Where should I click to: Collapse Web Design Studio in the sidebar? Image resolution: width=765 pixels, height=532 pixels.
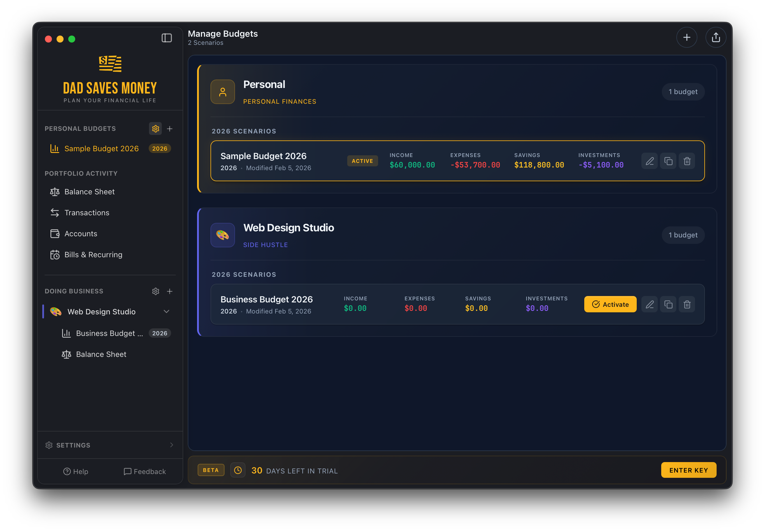point(166,312)
